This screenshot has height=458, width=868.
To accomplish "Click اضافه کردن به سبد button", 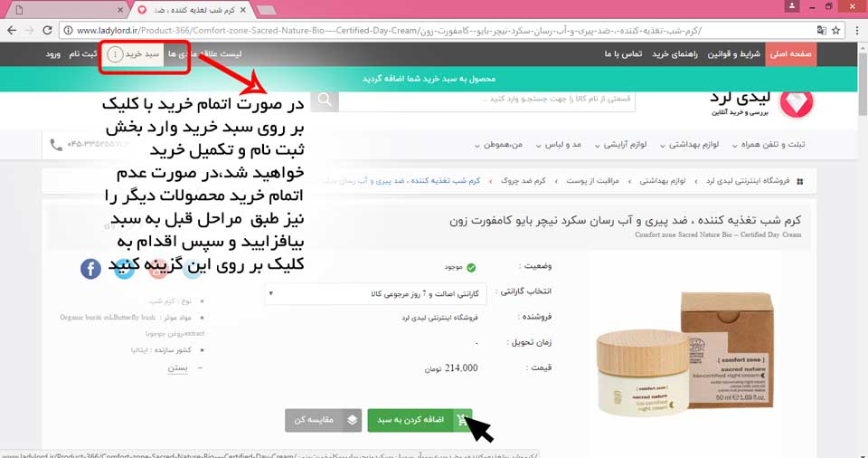I will point(420,420).
